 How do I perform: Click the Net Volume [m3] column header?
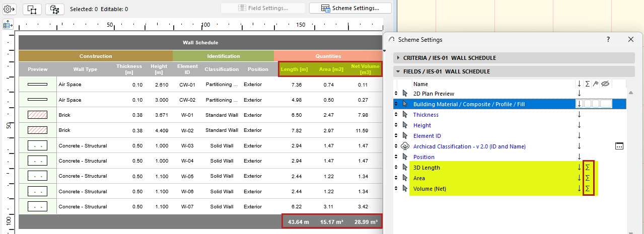(x=366, y=69)
